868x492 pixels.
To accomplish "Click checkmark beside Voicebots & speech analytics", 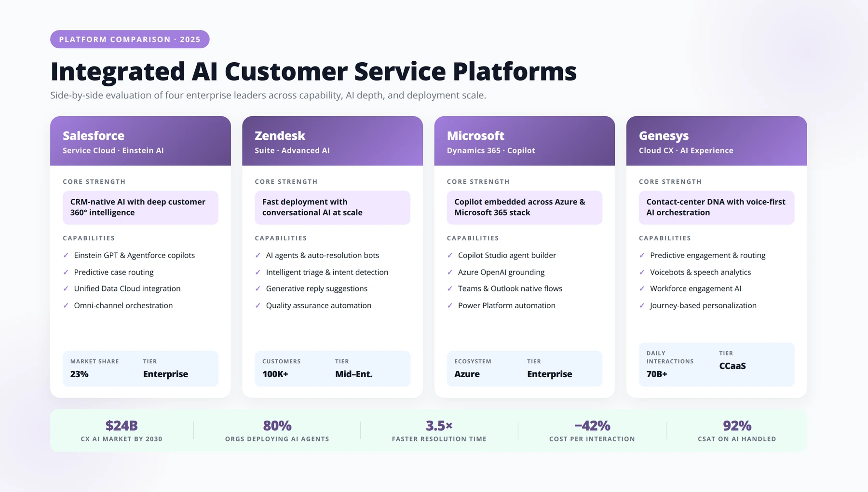I will point(642,272).
